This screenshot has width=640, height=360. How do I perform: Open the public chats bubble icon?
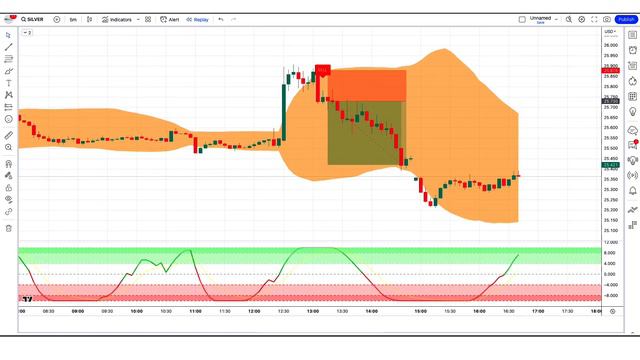pyautogui.click(x=632, y=131)
